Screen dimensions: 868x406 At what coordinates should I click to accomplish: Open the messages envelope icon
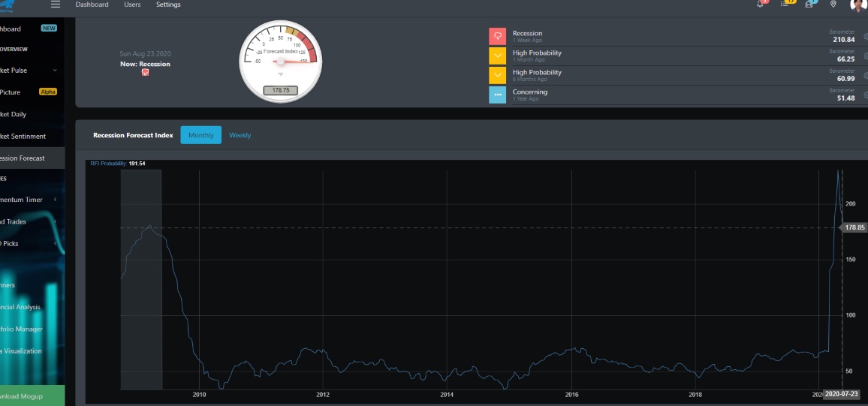click(x=809, y=4)
